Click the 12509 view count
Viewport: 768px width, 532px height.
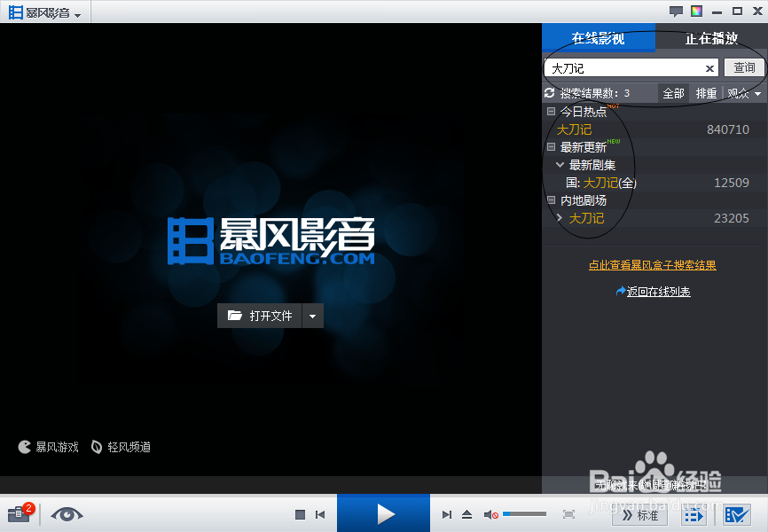tap(732, 183)
